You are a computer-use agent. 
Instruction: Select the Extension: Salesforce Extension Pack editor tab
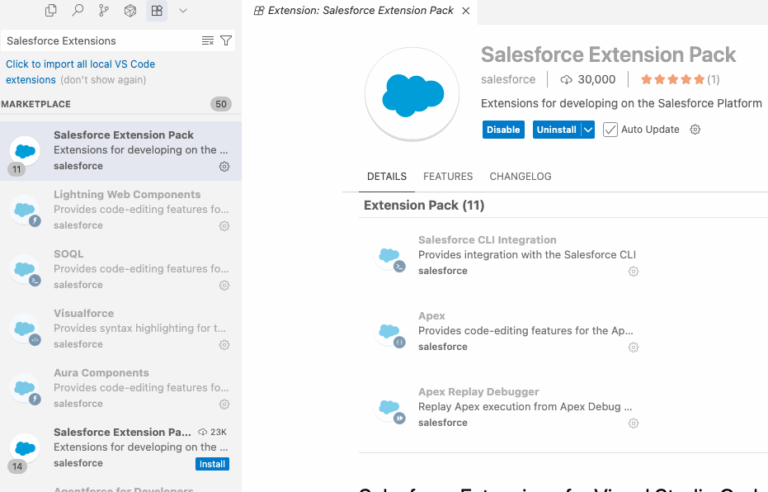click(360, 11)
